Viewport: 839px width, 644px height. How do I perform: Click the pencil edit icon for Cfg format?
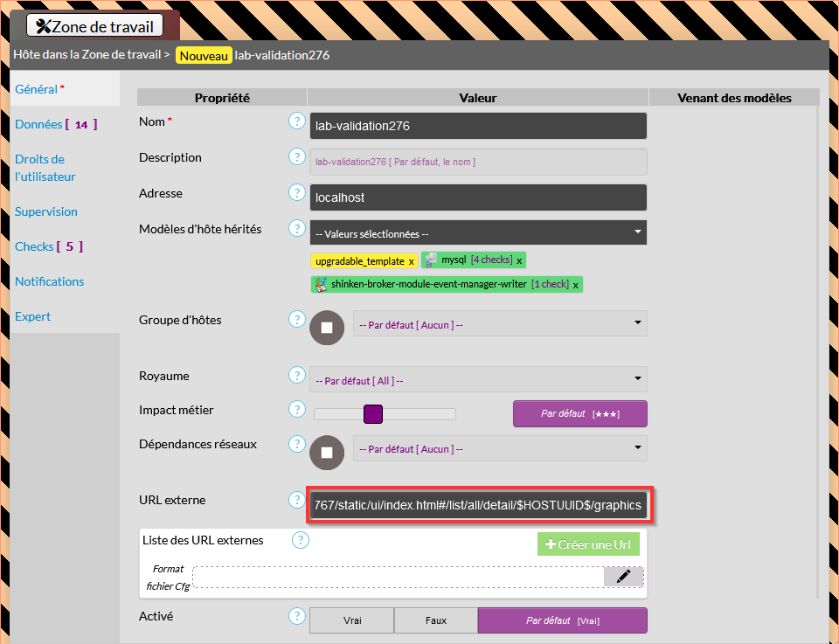coord(623,576)
